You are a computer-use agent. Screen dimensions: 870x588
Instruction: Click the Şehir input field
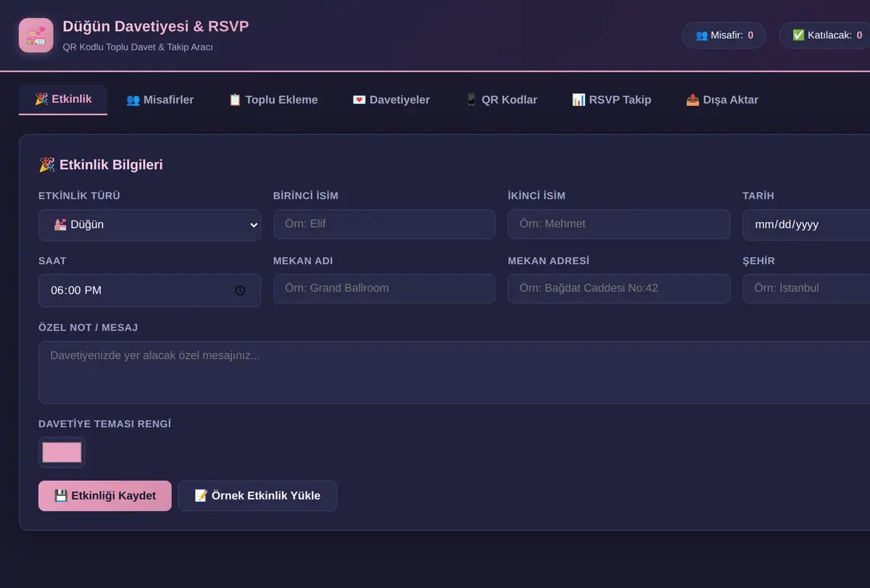coord(806,288)
